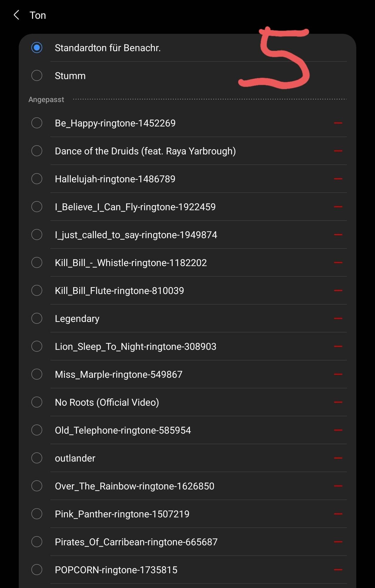Tap the Ton page title
The height and width of the screenshot is (588, 375).
coord(38,15)
